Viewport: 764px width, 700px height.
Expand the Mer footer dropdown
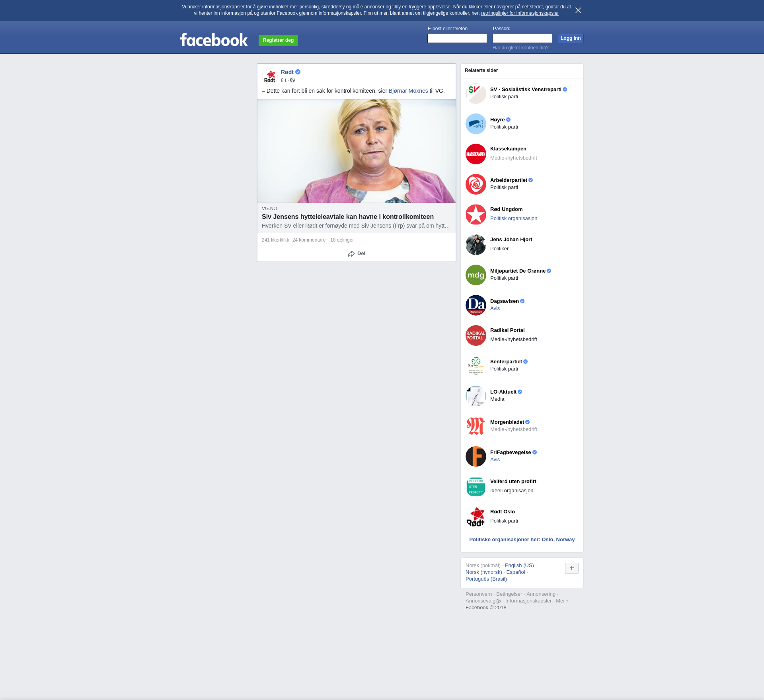coord(562,601)
